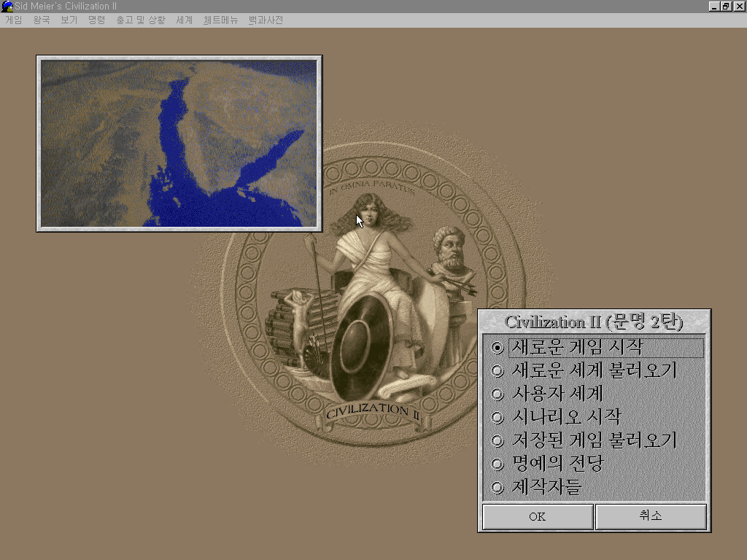Open the 충고 및 상황 menu
The height and width of the screenshot is (560, 747).
[x=141, y=20]
